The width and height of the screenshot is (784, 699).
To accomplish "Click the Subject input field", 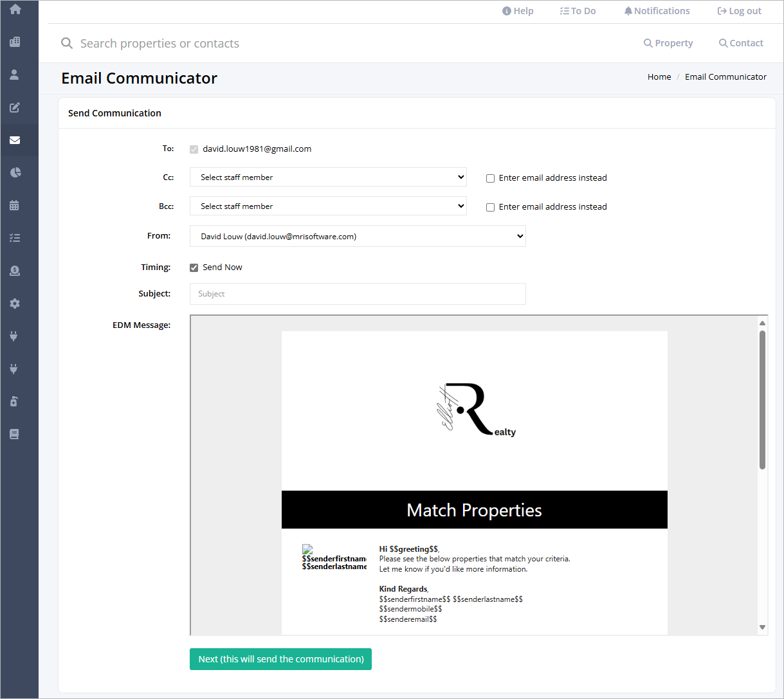I will (x=358, y=294).
